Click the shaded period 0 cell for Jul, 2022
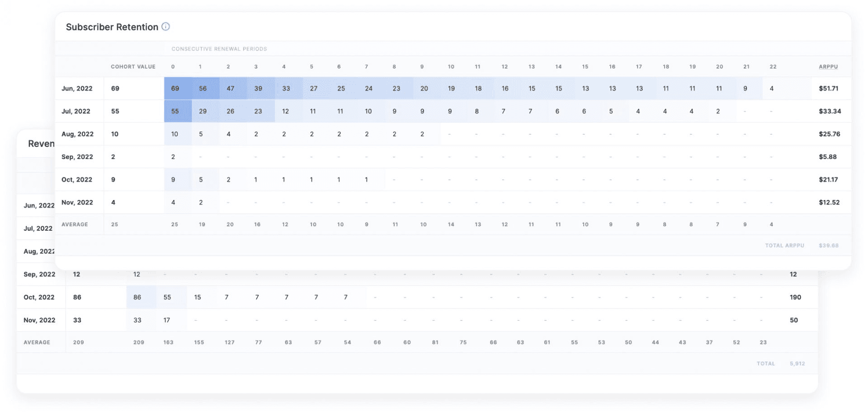 (175, 112)
